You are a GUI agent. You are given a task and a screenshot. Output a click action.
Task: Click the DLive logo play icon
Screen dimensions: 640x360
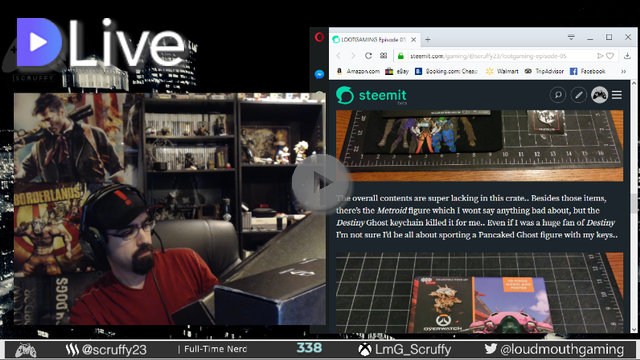tap(39, 42)
